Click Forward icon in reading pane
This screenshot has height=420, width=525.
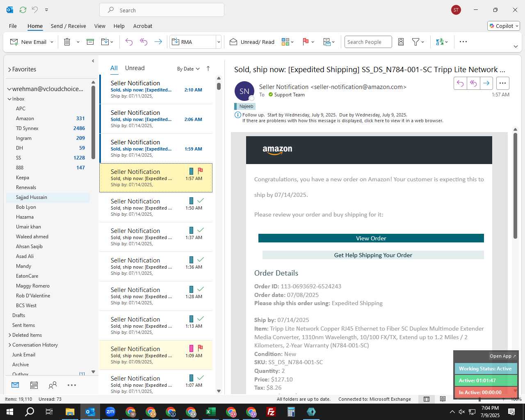[486, 83]
